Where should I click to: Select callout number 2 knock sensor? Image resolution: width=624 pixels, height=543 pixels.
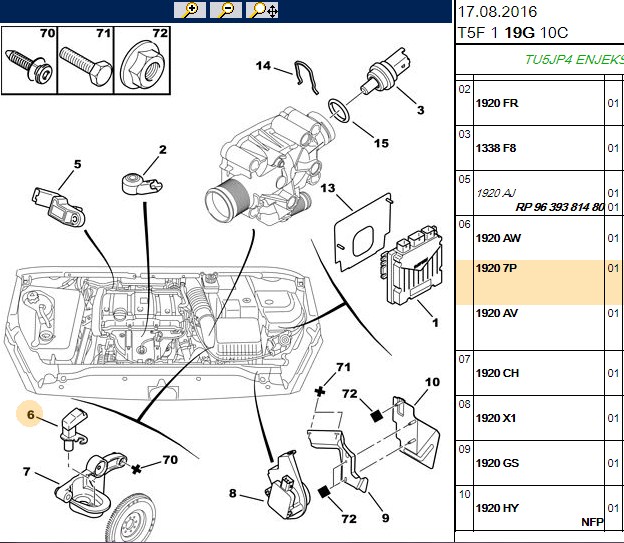pos(162,150)
